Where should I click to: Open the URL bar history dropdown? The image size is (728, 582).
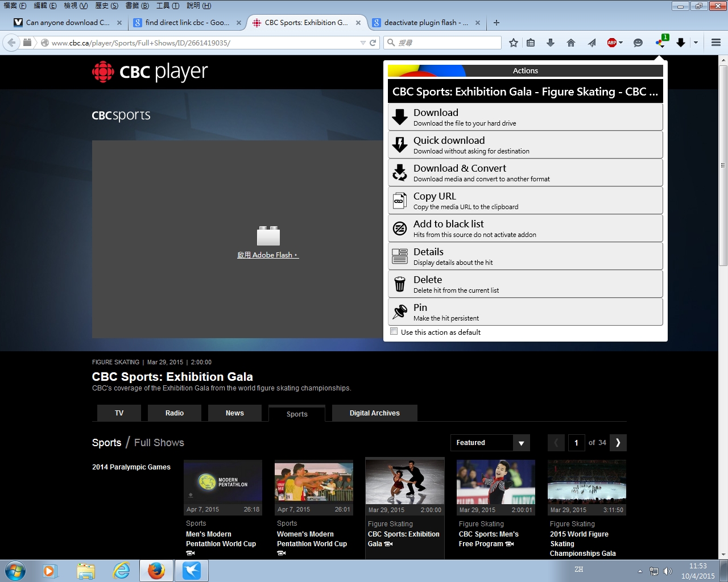point(363,43)
